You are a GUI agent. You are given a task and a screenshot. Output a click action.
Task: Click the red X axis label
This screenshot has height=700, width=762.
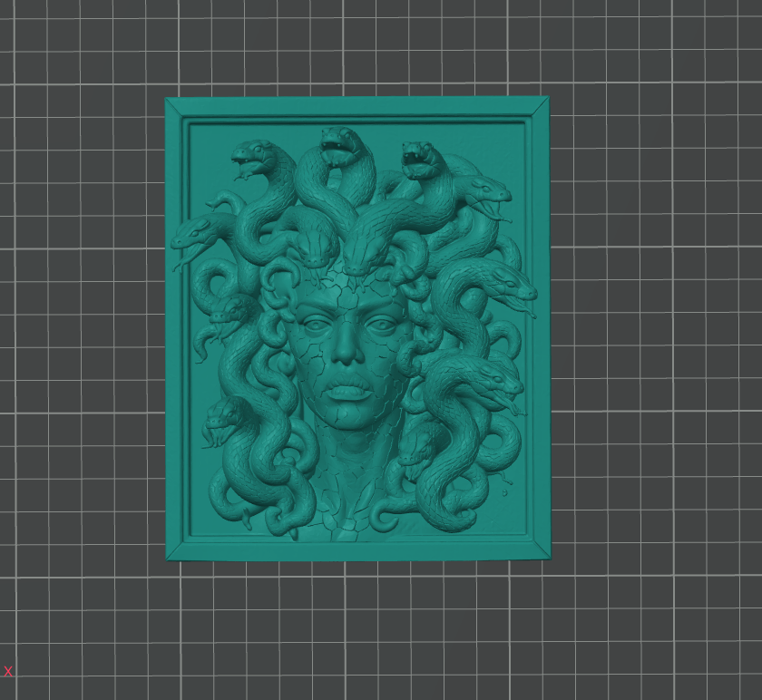pyautogui.click(x=8, y=671)
